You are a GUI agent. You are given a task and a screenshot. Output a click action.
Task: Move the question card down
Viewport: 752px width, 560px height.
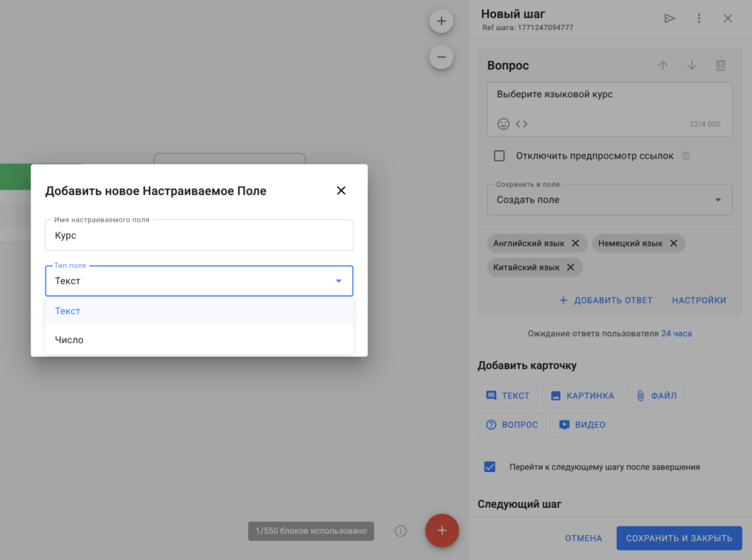[692, 65]
